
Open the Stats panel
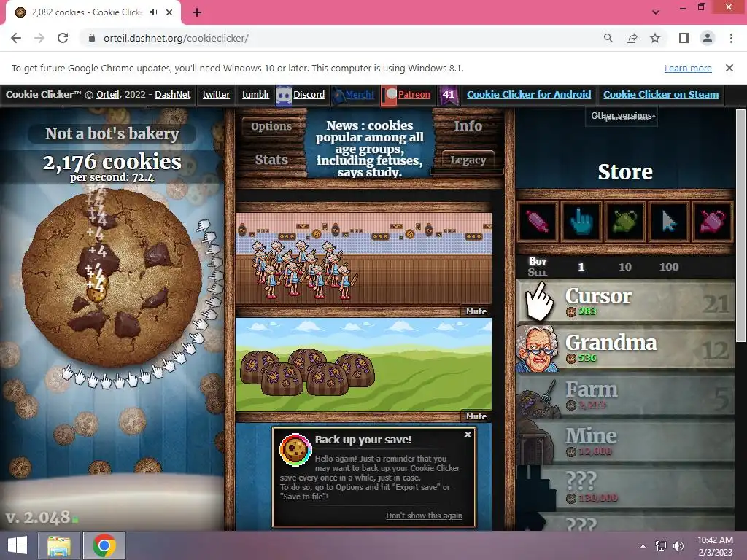(271, 160)
